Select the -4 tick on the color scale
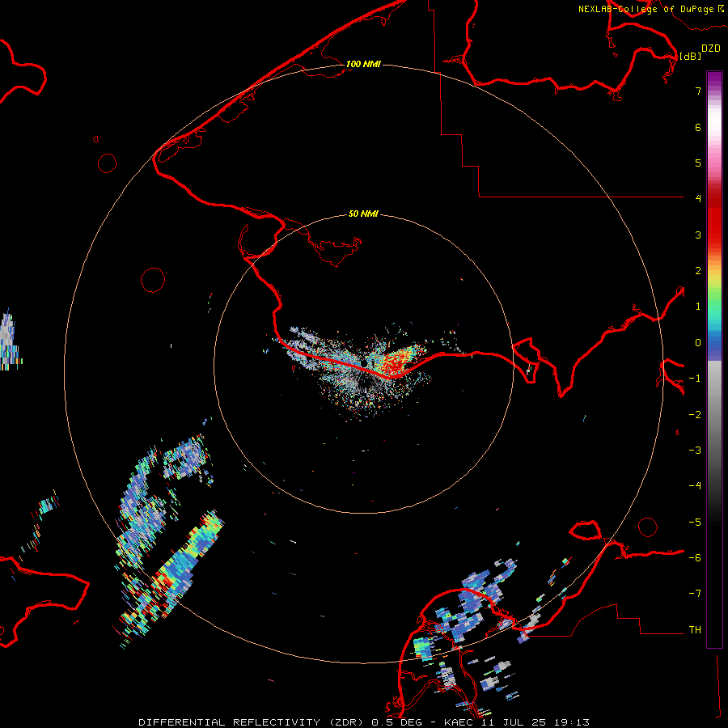The image size is (728, 728). [695, 486]
